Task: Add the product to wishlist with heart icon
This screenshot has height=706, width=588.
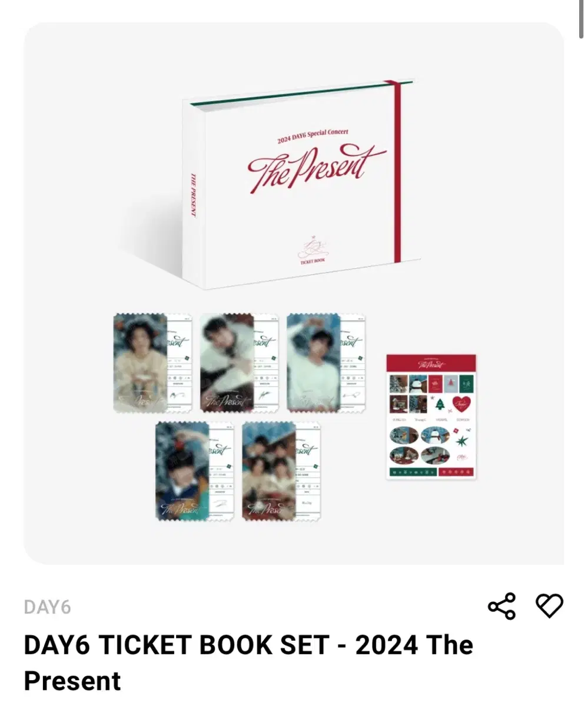Action: click(549, 606)
